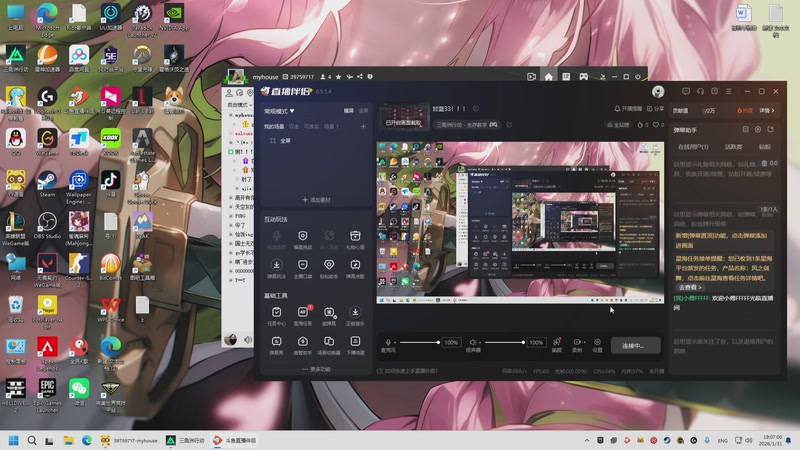Click the microphone 100% volume value box
The image size is (800, 450).
point(451,342)
